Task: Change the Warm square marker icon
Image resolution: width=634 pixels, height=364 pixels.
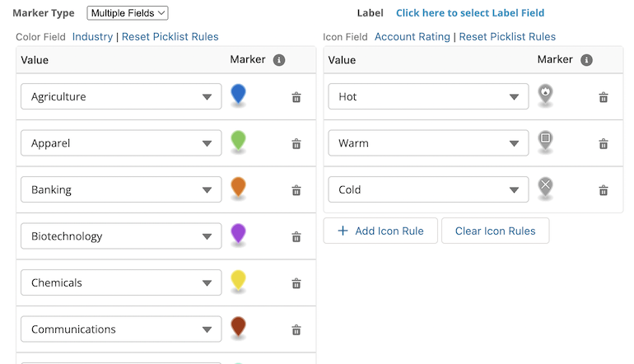Action: [x=545, y=141]
